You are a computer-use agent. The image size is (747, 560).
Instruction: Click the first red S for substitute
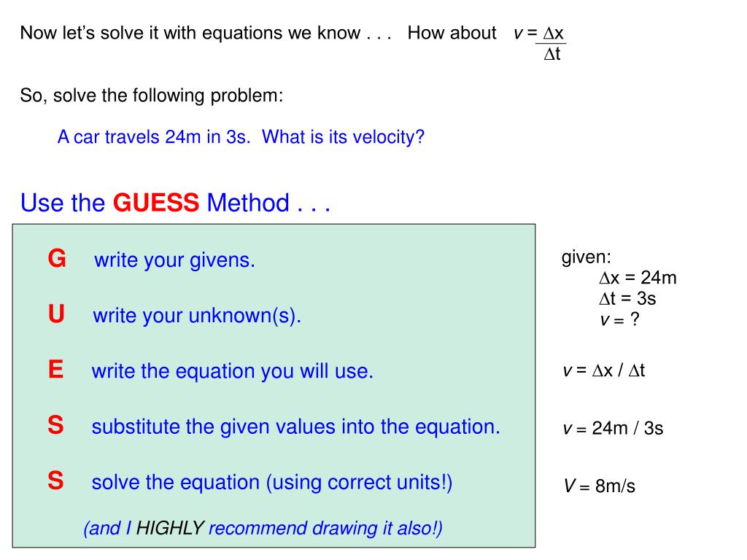[55, 425]
